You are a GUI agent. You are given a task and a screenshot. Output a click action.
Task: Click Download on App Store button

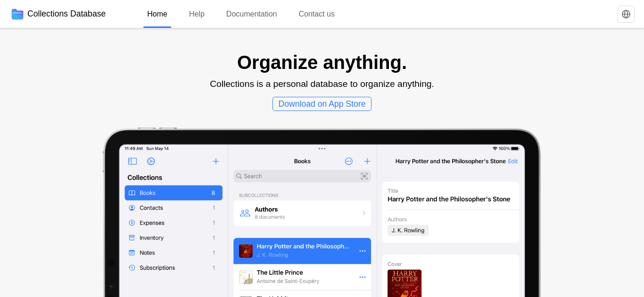[322, 104]
